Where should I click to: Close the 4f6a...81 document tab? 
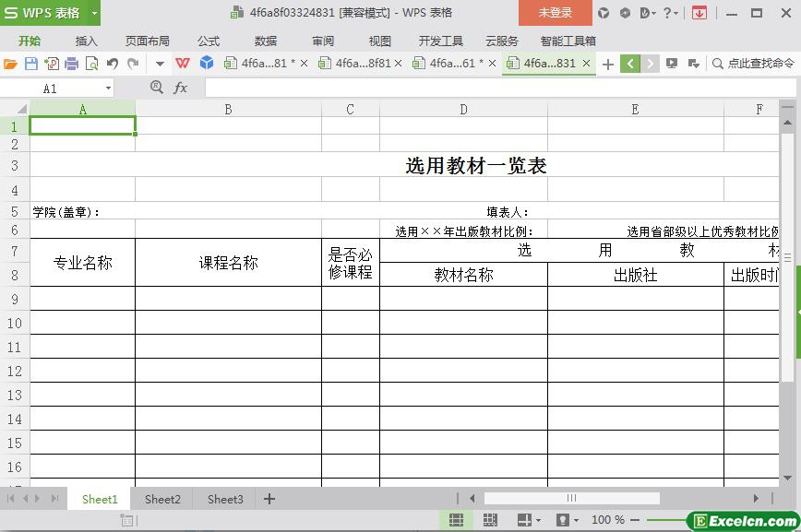304,64
